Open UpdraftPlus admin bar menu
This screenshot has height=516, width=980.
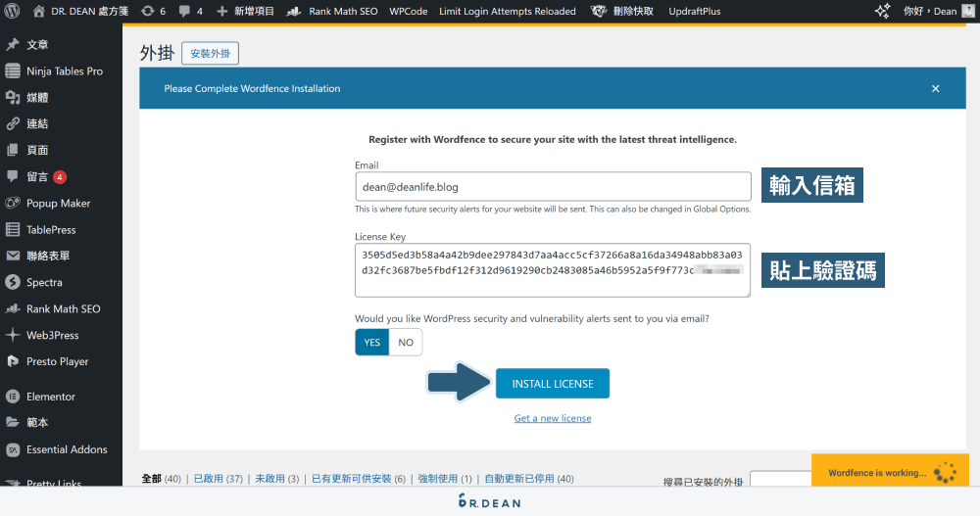(695, 11)
